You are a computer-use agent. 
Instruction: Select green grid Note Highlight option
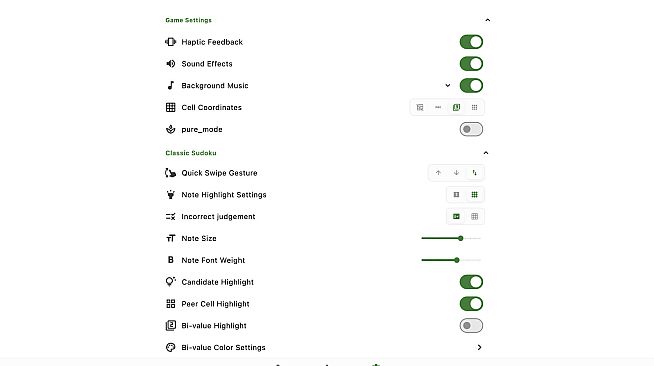pyautogui.click(x=474, y=195)
